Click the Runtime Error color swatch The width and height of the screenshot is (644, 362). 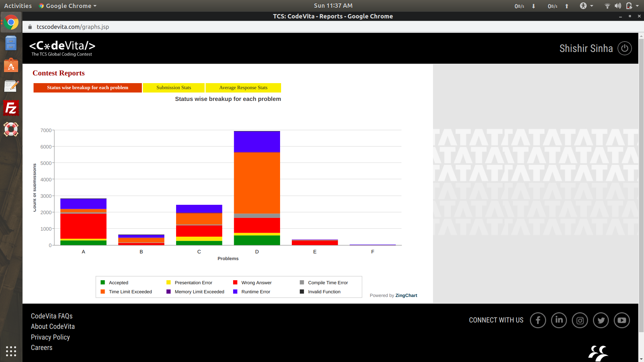tap(235, 292)
